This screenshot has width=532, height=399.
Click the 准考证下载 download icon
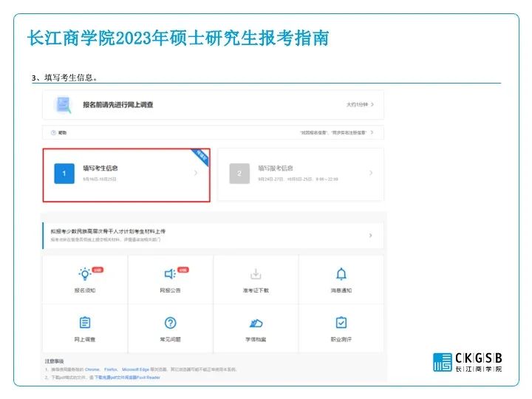(x=256, y=274)
